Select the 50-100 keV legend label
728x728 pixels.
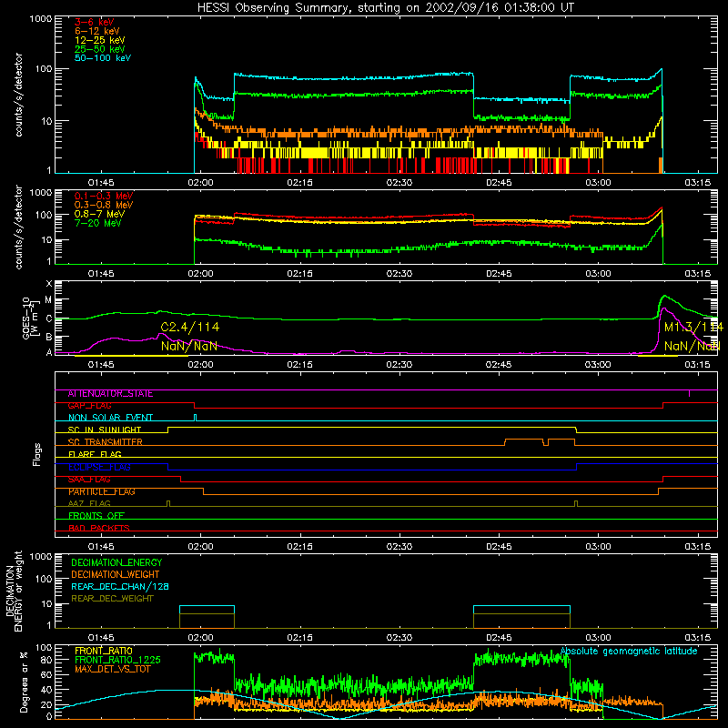(x=103, y=58)
